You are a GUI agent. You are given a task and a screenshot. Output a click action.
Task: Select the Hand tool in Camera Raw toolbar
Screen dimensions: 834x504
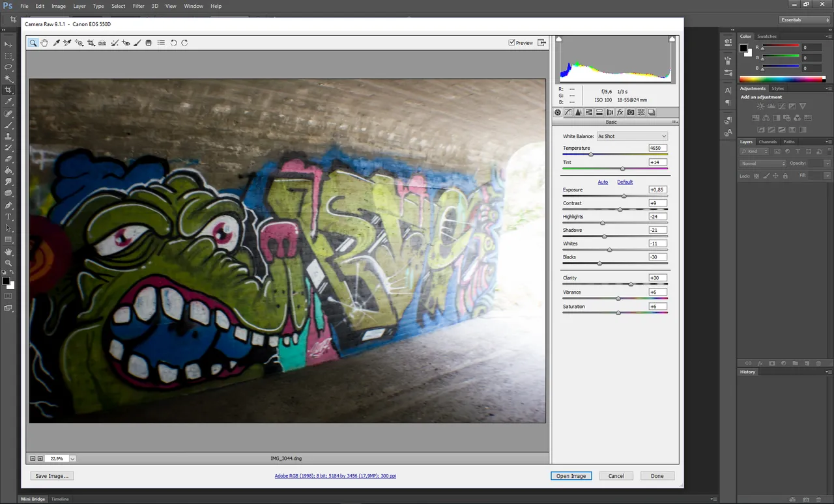(x=44, y=43)
